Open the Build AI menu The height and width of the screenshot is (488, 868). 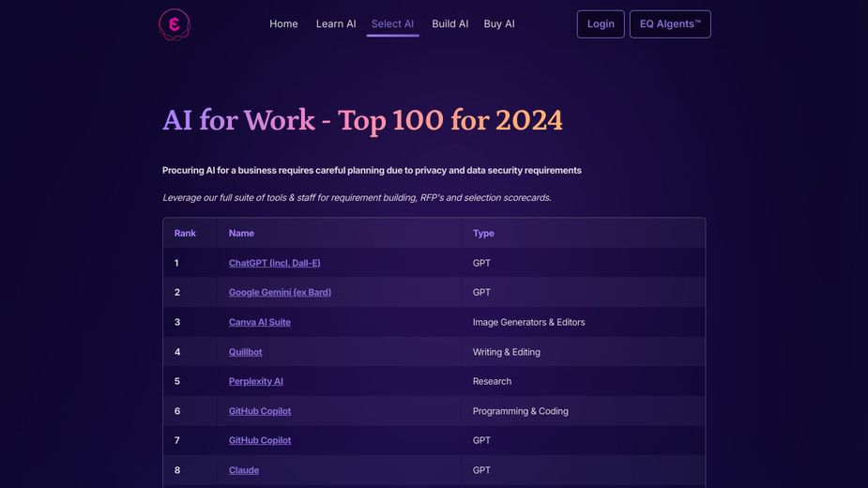pos(449,24)
